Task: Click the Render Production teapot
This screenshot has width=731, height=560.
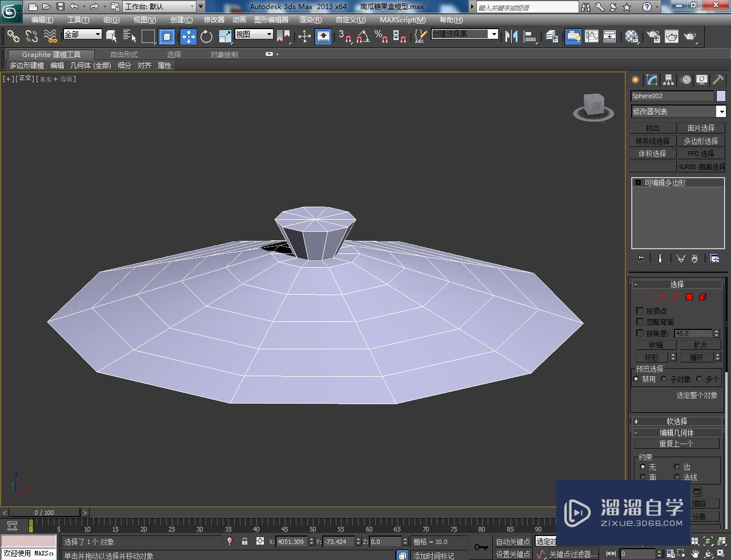Action: (x=690, y=37)
